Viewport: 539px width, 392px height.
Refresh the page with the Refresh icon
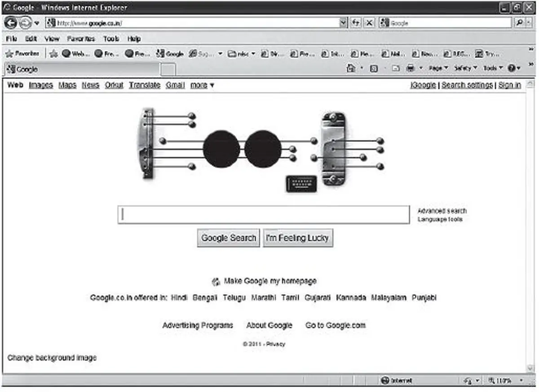point(356,22)
